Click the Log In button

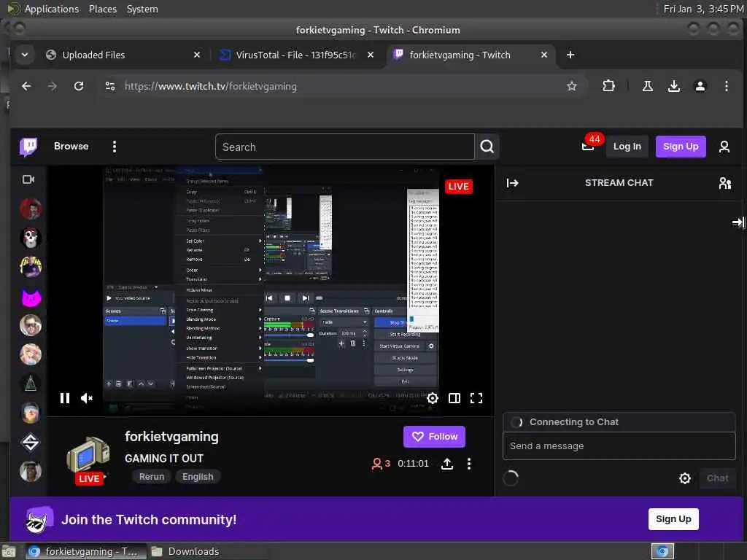click(627, 147)
